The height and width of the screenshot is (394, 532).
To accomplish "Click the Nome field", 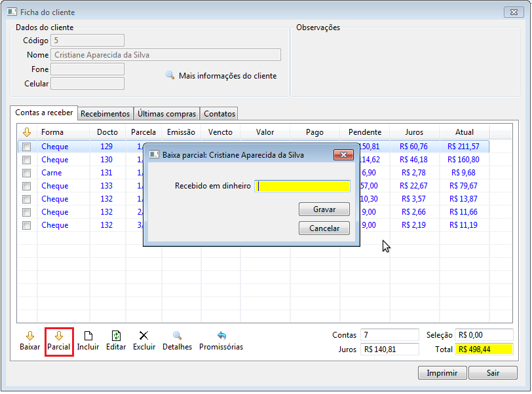I will tap(166, 55).
